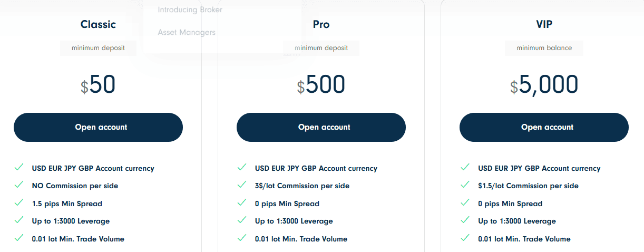Viewport: 644px width, 252px height.
Task: Click the Classic minimum deposit label
Action: click(x=98, y=48)
